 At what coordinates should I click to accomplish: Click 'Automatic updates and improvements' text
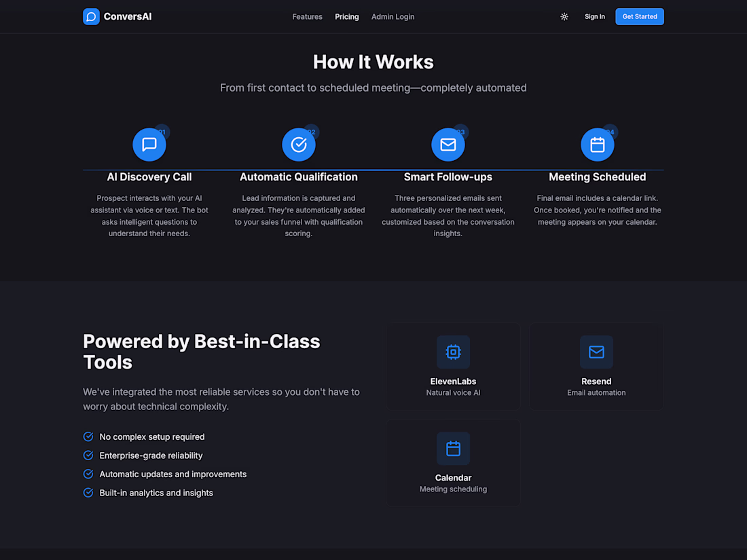[173, 474]
